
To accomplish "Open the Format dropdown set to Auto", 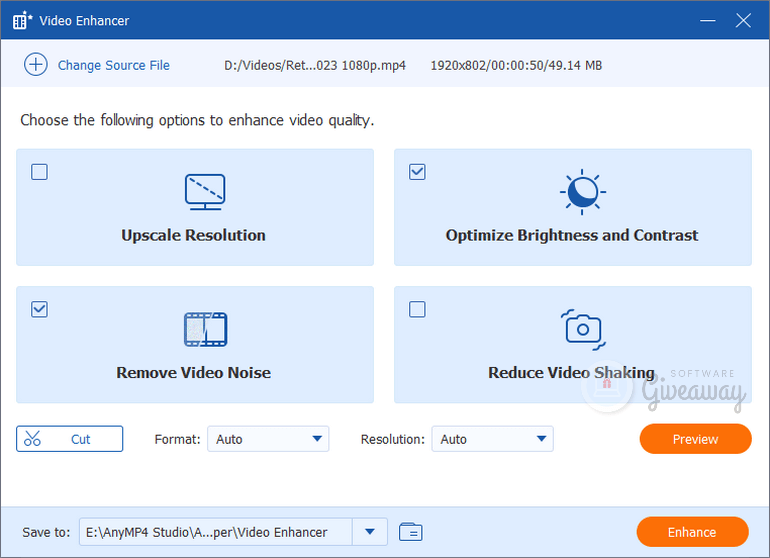I will pyautogui.click(x=268, y=439).
